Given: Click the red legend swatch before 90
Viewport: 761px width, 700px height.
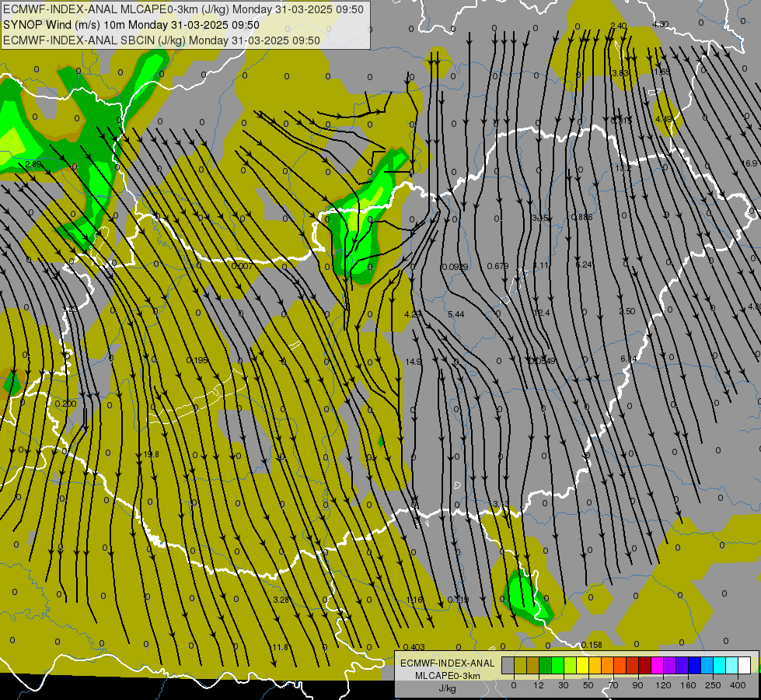Looking at the screenshot, I should (x=633, y=665).
